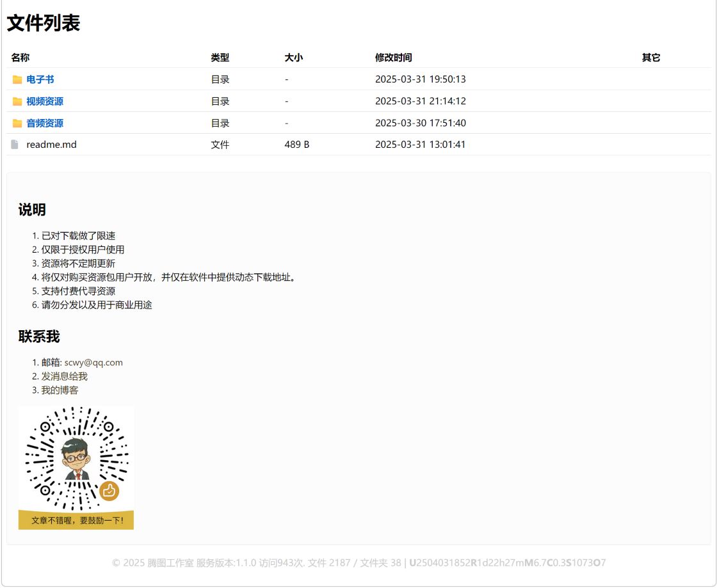Click the cartoon avatar in the QR code center
The height and width of the screenshot is (588, 719).
click(x=76, y=458)
